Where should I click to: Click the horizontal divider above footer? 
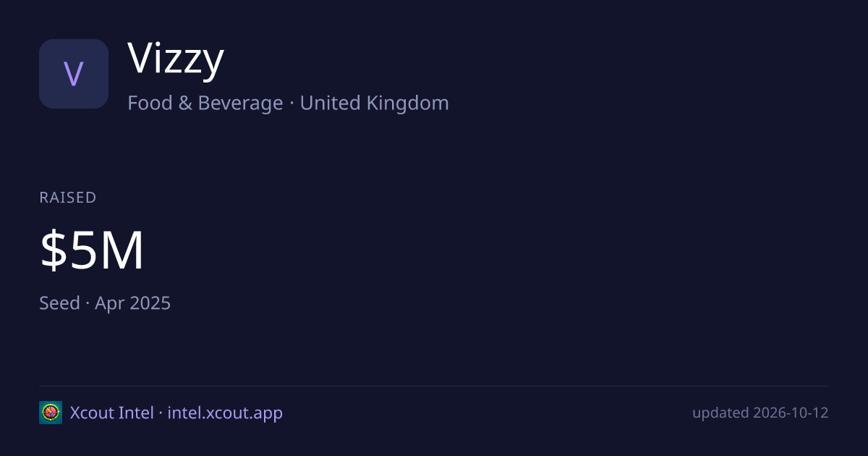click(434, 386)
